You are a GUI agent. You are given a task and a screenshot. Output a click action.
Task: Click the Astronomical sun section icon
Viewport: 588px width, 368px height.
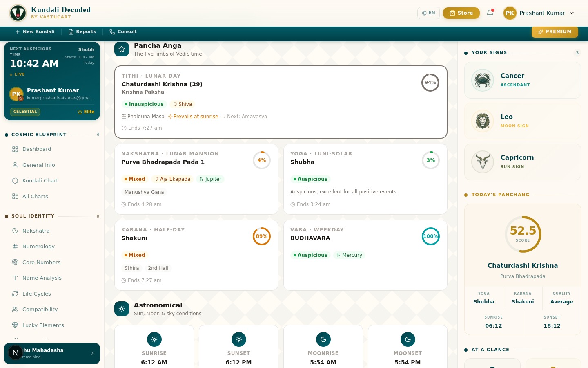pos(122,309)
